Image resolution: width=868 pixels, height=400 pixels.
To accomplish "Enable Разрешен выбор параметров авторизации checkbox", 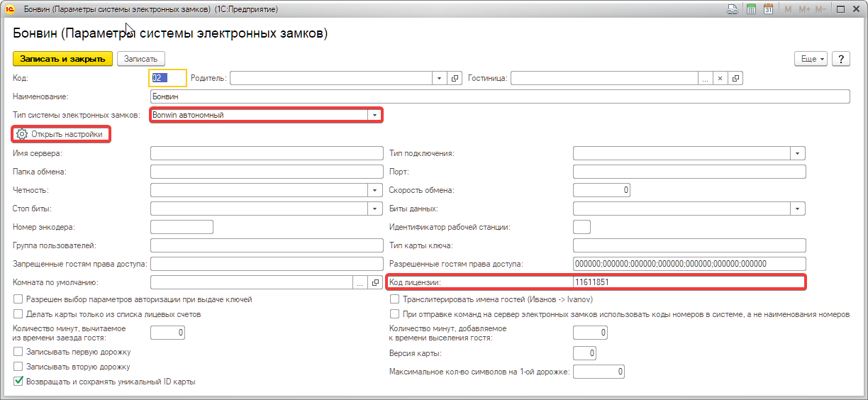I will (18, 299).
